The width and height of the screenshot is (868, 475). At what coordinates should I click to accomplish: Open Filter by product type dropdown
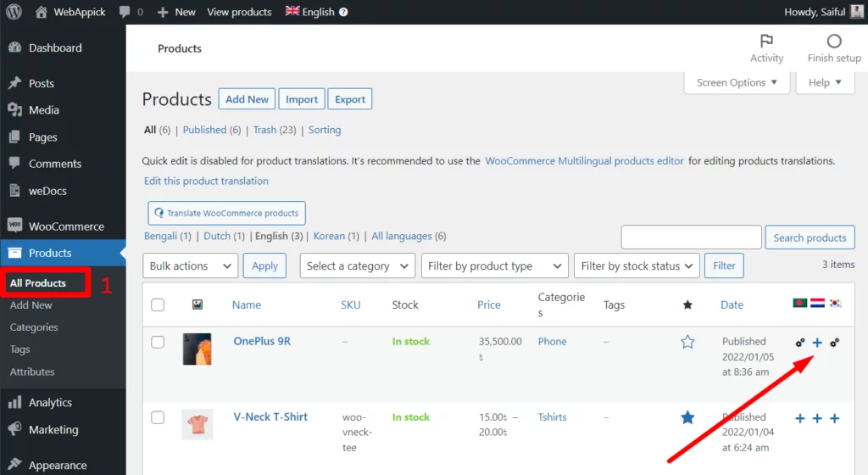[494, 265]
